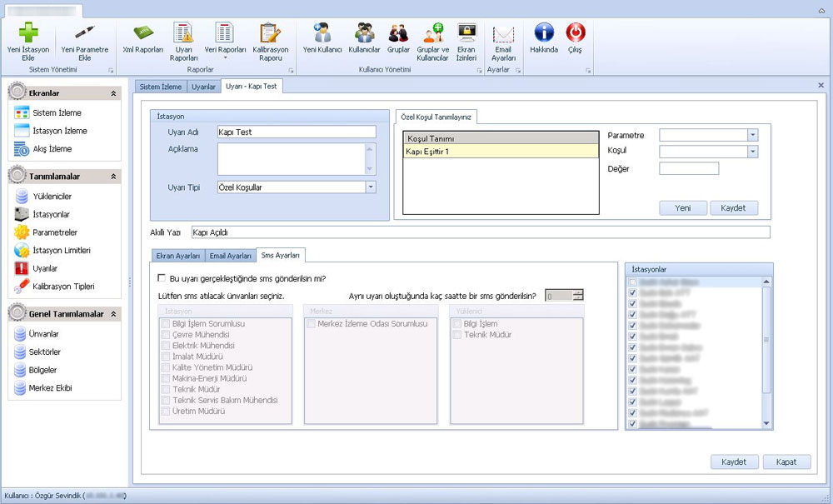Viewport: 833px width, 504px height.
Task: Click the red Çıkış power icon
Action: (x=576, y=32)
